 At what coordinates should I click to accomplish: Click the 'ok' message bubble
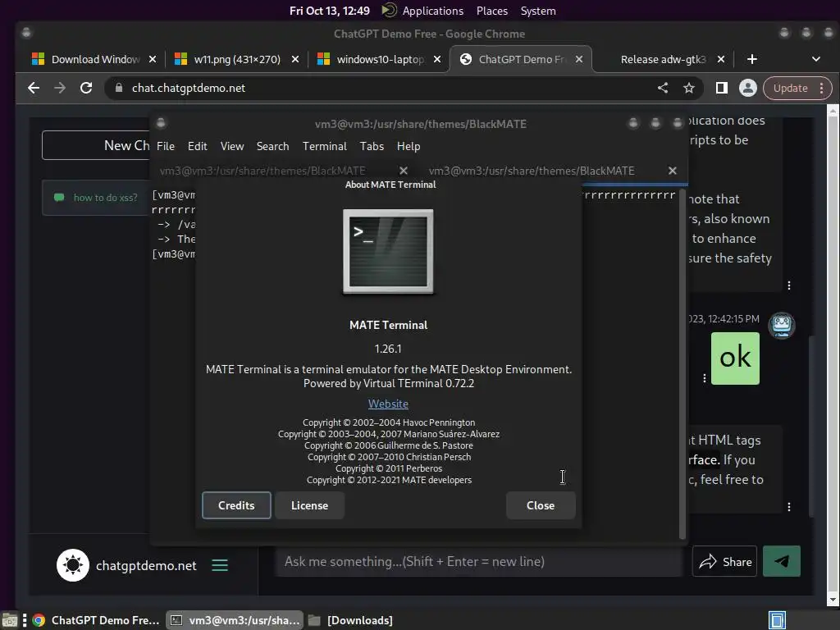(735, 358)
